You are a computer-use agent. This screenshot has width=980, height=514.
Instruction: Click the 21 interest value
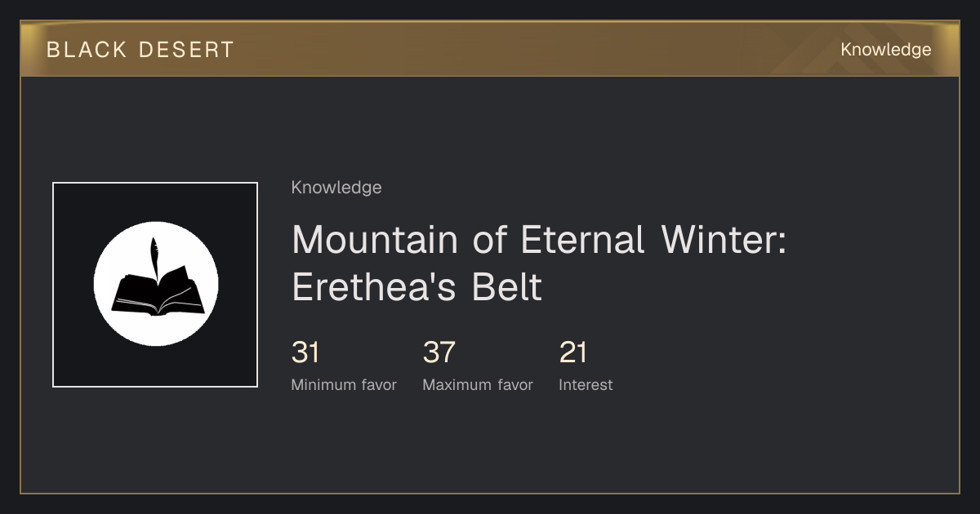click(573, 352)
